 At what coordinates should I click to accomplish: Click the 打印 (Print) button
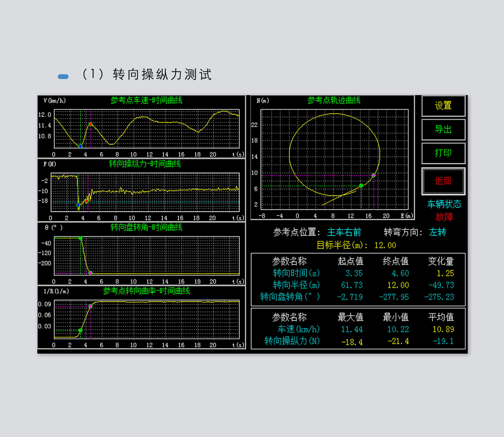coord(443,153)
